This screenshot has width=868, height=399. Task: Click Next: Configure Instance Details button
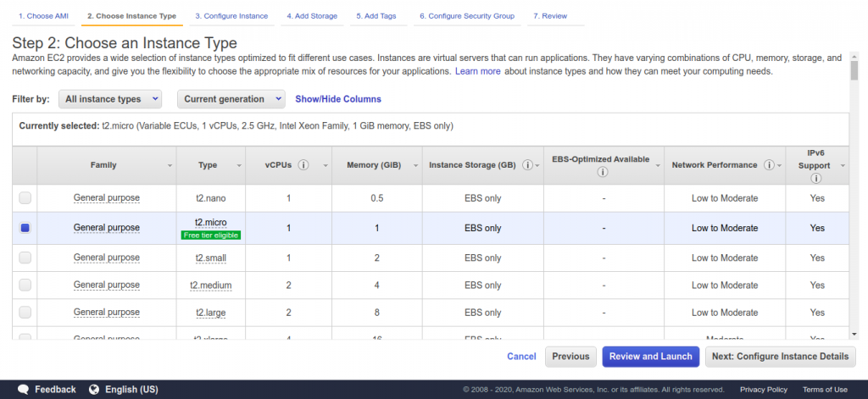click(781, 357)
